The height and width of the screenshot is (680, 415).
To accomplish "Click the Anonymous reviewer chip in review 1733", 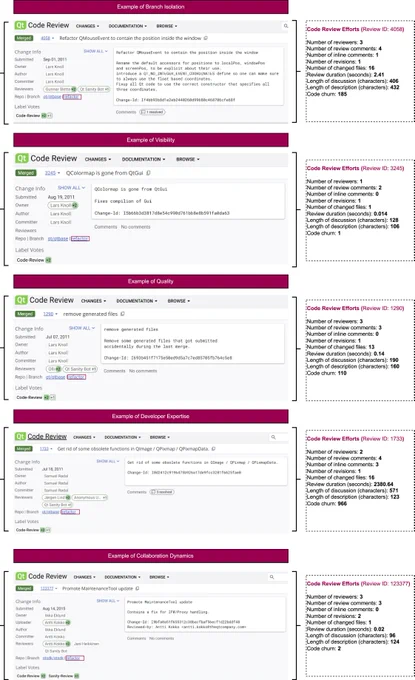I will 90,497.
